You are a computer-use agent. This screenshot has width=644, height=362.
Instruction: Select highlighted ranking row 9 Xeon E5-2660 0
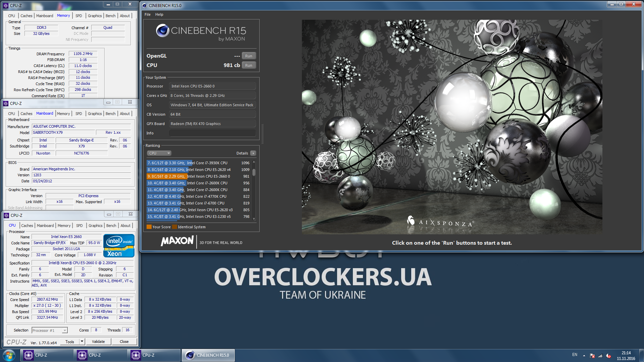pyautogui.click(x=199, y=176)
